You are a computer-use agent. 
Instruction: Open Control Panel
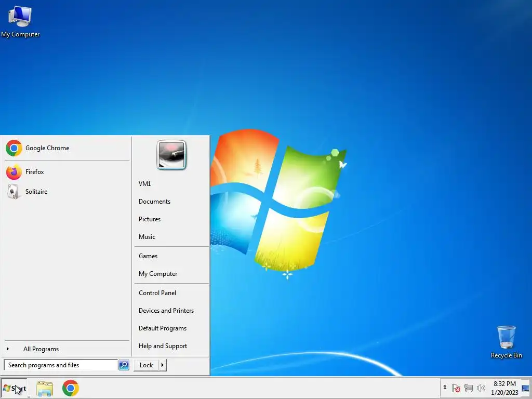click(x=171, y=292)
